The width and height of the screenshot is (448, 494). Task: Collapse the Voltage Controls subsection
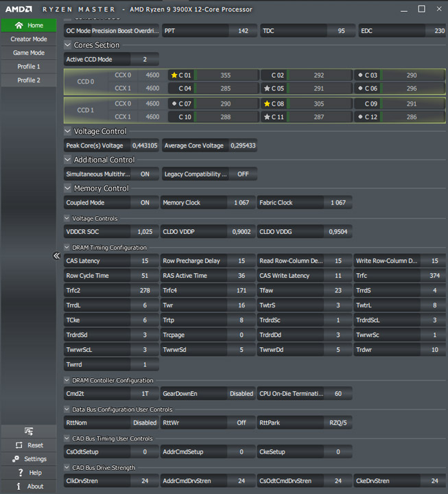67,218
